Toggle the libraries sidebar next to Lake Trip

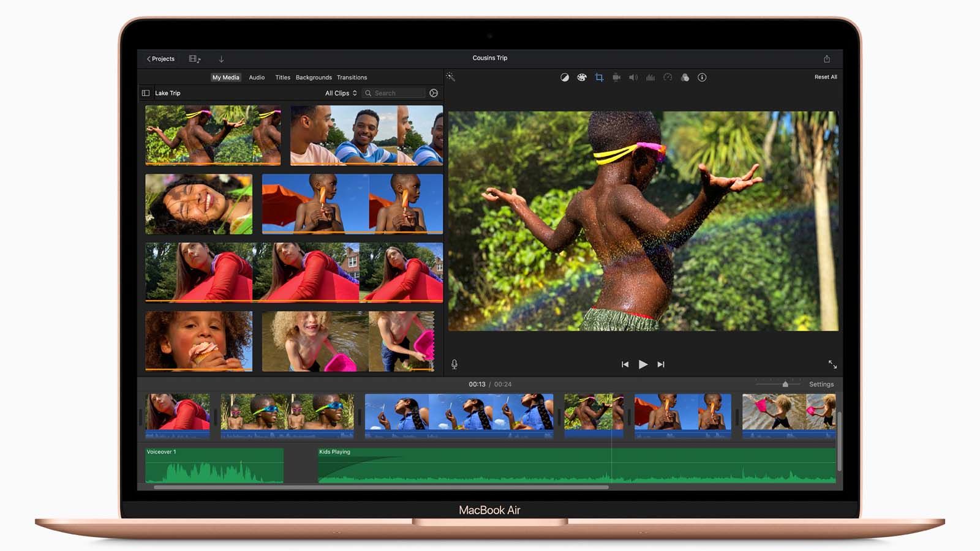tap(146, 93)
